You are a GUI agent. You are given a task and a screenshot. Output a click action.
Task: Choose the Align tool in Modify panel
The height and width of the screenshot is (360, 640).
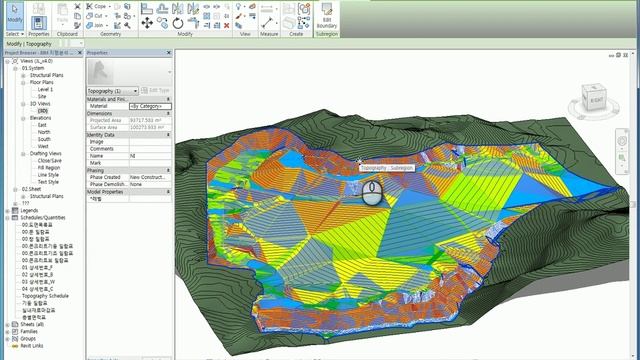click(x=147, y=8)
